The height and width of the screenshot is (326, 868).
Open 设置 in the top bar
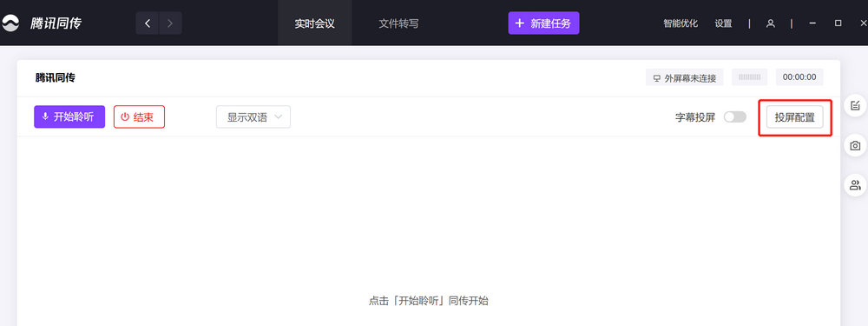[723, 23]
